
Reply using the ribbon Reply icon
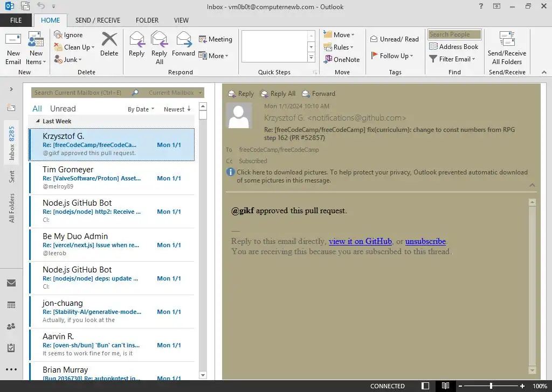pos(136,44)
